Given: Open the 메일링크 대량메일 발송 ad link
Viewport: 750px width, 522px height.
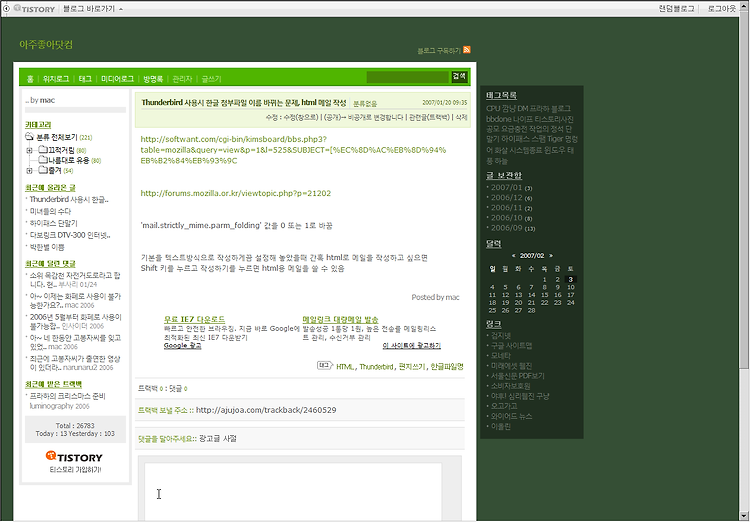Looking at the screenshot, I should (x=341, y=319).
